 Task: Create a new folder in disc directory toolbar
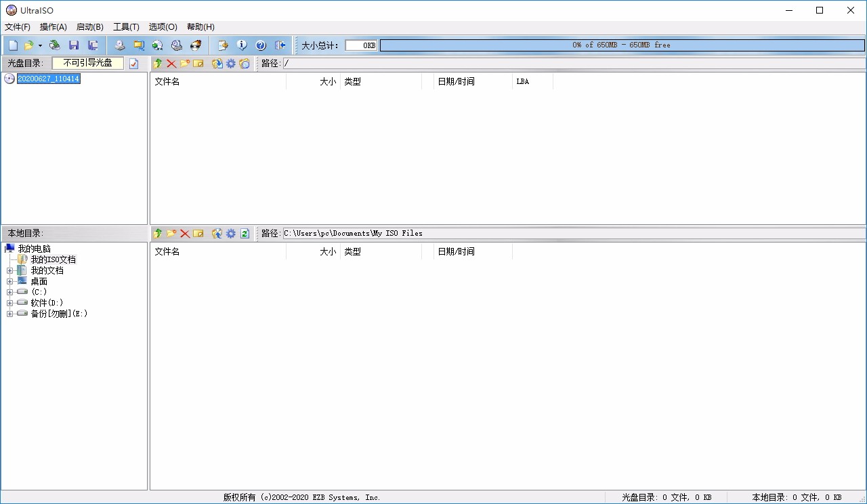point(185,63)
